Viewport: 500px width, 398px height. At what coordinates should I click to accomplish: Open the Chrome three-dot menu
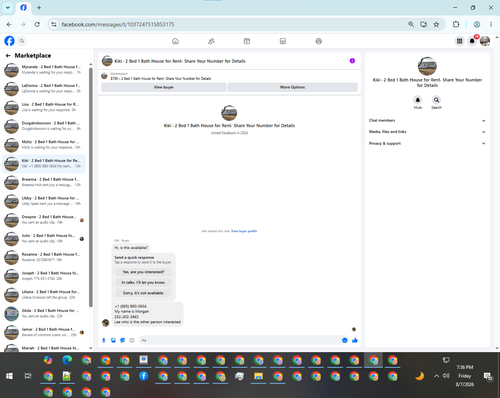tap(491, 24)
